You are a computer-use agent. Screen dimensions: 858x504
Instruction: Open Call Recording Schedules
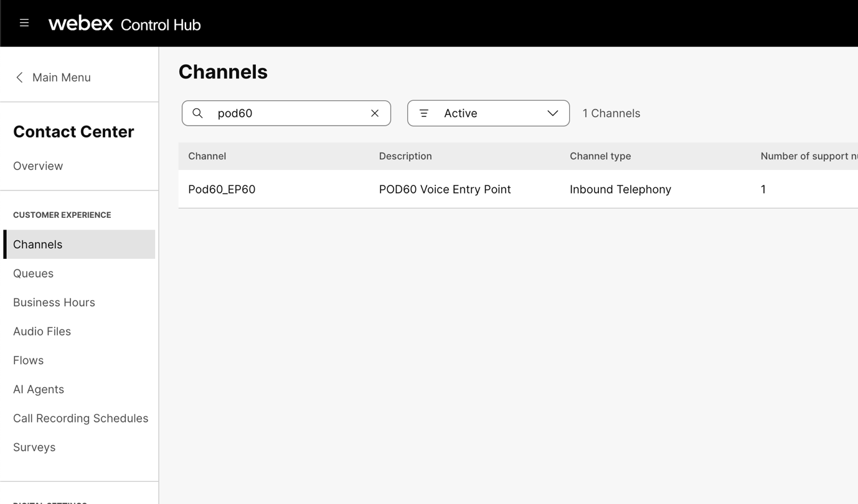[x=81, y=418]
